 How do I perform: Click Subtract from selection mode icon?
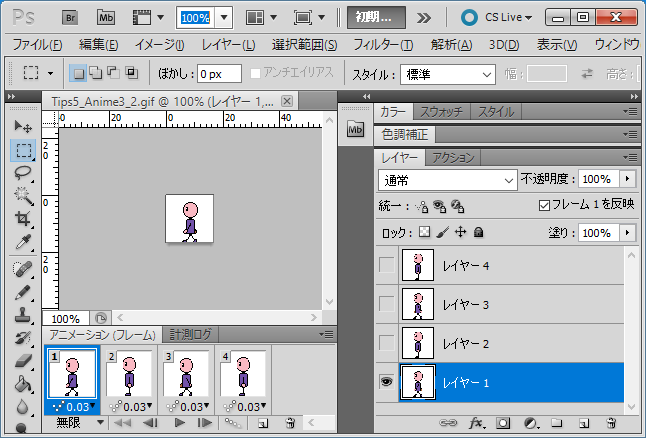click(113, 73)
